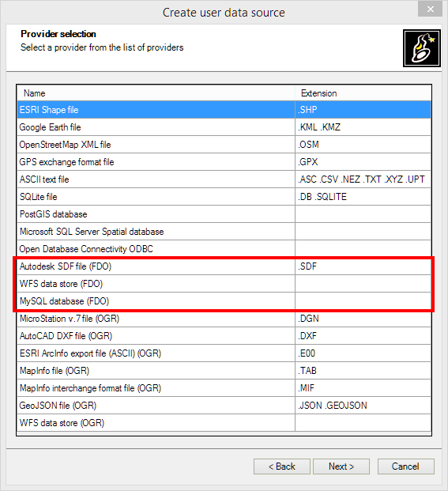Select SQLite file in provider list
The height and width of the screenshot is (491, 448).
(x=224, y=197)
